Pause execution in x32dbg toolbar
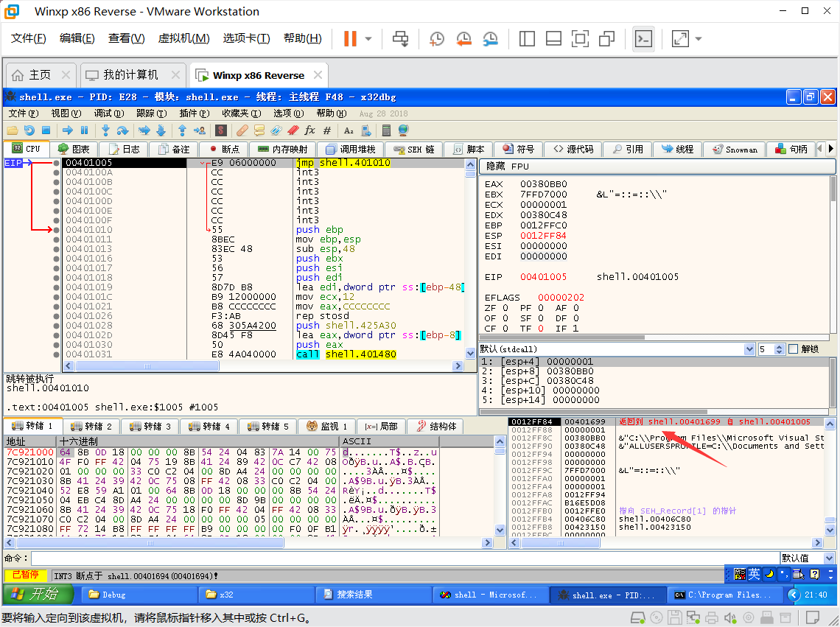This screenshot has width=840, height=627. coord(84,130)
